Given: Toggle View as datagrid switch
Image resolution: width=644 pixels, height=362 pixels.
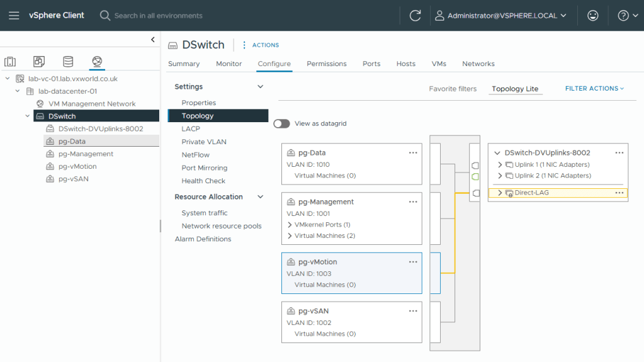Looking at the screenshot, I should click(x=281, y=124).
